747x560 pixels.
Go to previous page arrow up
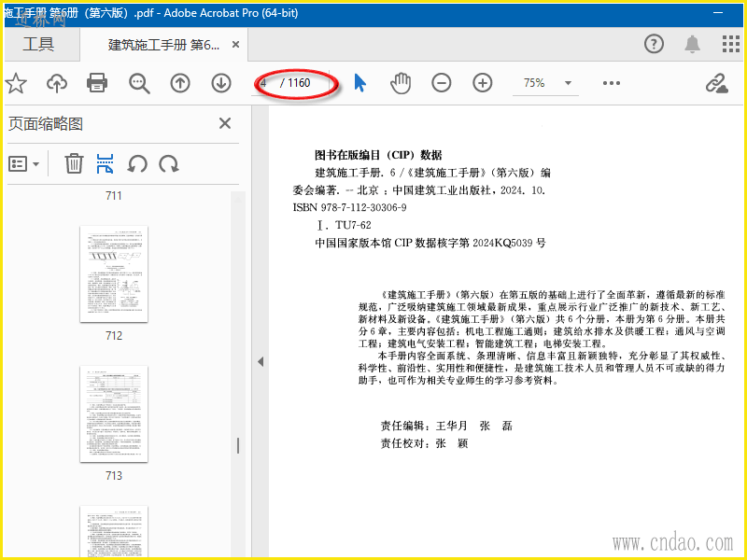pyautogui.click(x=180, y=83)
